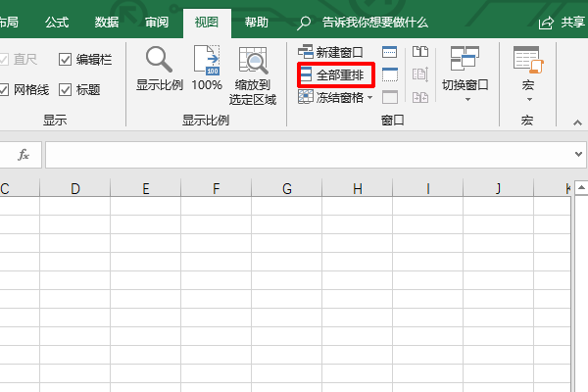Click Zoom to Selection (缩放到选定区域)
Image resolution: width=588 pixels, height=392 pixels.
coord(253,74)
